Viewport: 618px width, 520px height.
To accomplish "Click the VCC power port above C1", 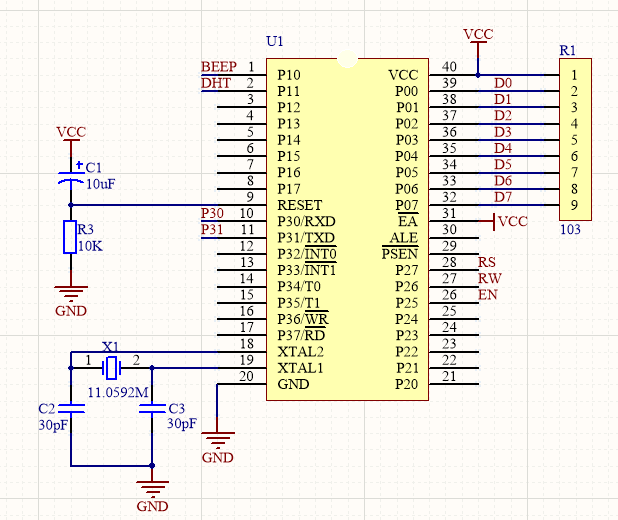I will coord(71,136).
